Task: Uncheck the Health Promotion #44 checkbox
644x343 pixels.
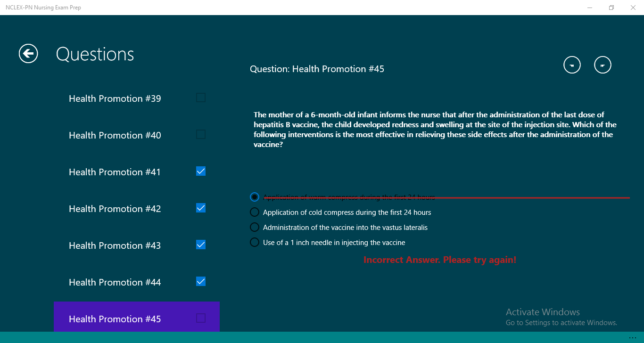Action: pyautogui.click(x=201, y=281)
